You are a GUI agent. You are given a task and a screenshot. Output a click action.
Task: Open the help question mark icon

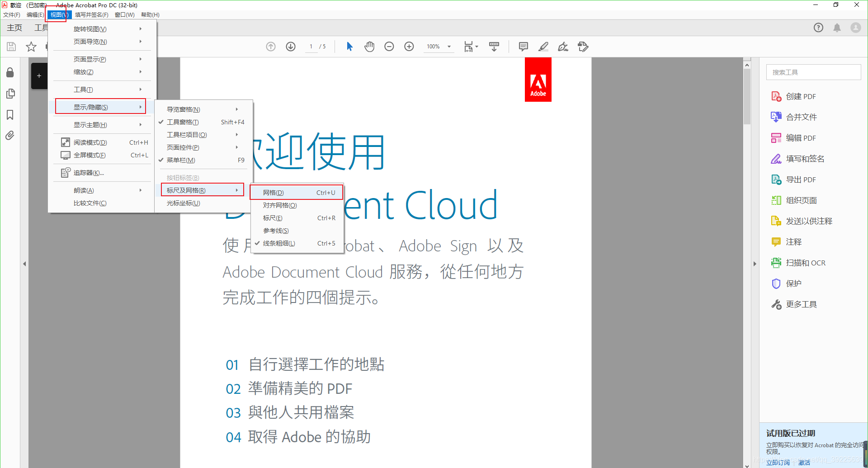(818, 28)
